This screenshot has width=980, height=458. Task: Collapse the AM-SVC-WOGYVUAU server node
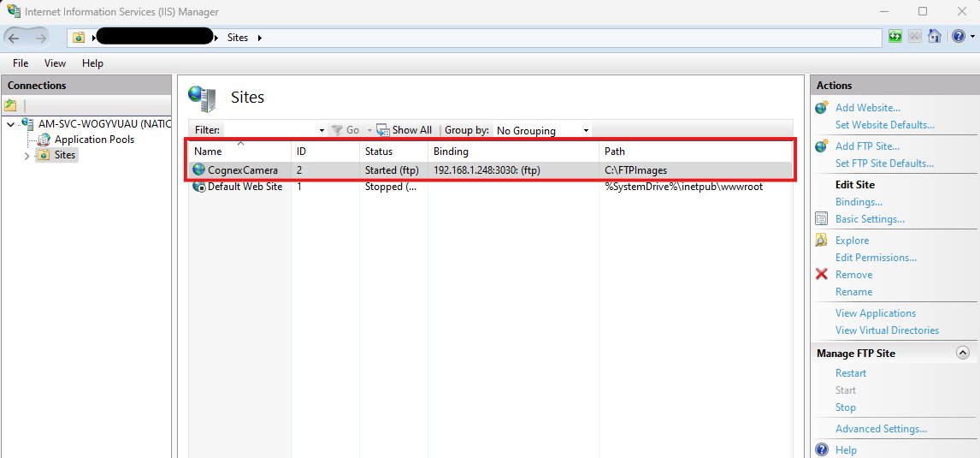[10, 124]
